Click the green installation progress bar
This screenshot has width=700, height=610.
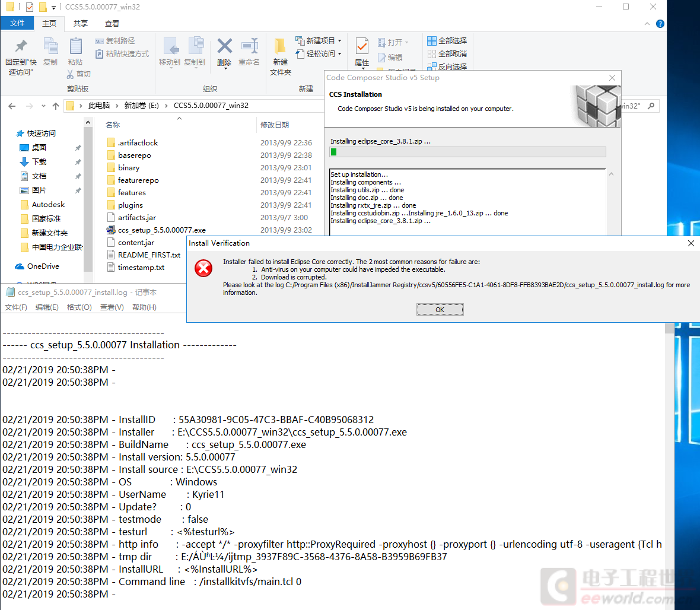click(x=467, y=152)
